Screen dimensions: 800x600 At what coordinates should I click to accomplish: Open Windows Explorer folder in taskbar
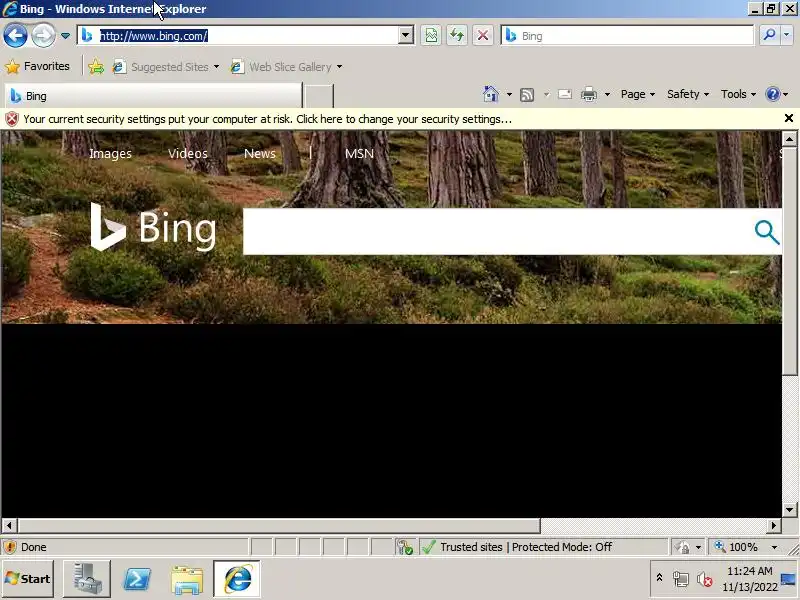pos(187,580)
